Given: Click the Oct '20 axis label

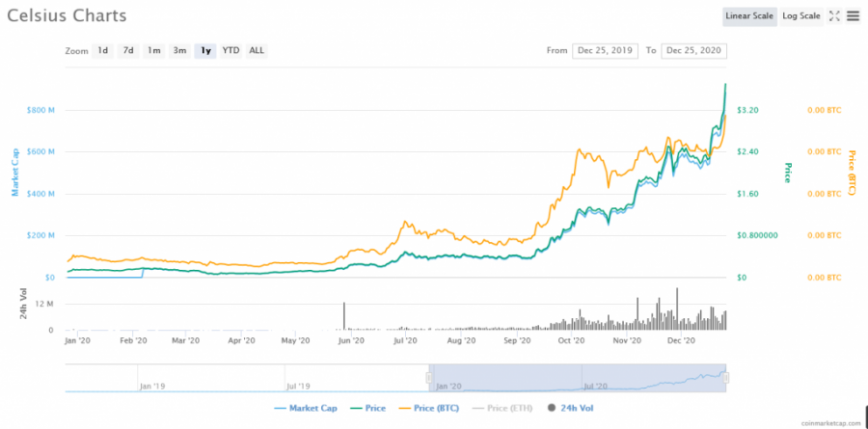Looking at the screenshot, I should pyautogui.click(x=572, y=341).
